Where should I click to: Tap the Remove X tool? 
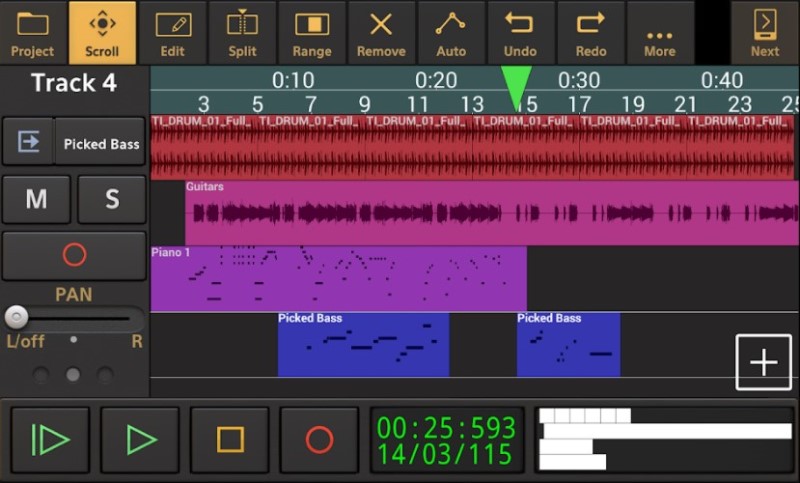[x=382, y=33]
